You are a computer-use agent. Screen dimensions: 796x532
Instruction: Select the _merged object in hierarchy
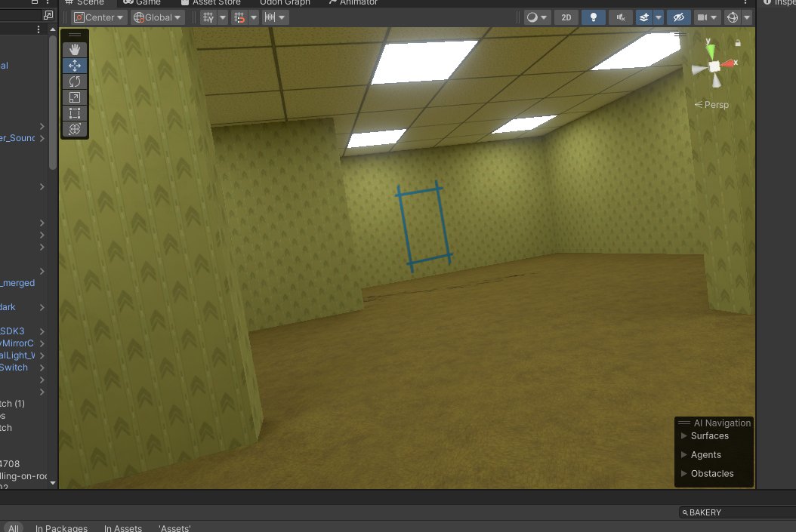pyautogui.click(x=18, y=283)
